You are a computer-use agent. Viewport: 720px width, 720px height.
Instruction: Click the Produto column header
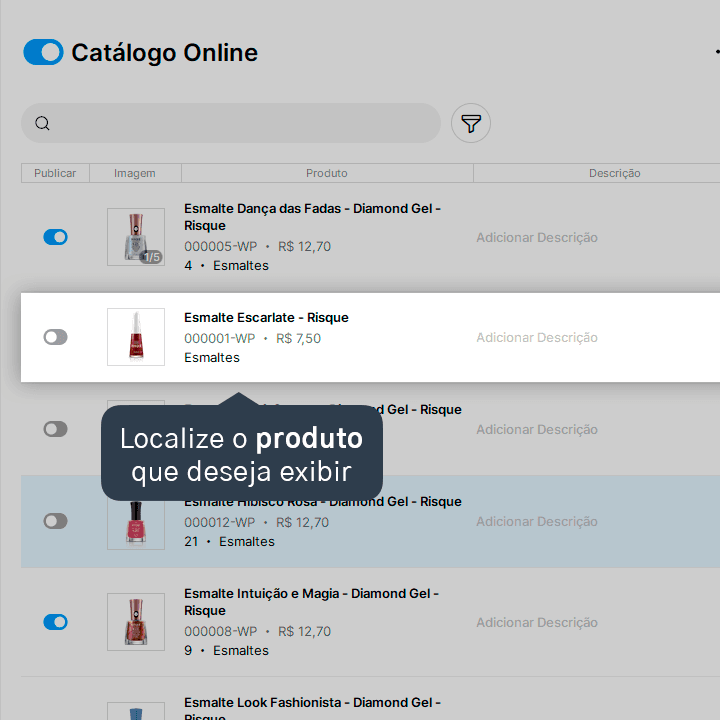pos(327,173)
